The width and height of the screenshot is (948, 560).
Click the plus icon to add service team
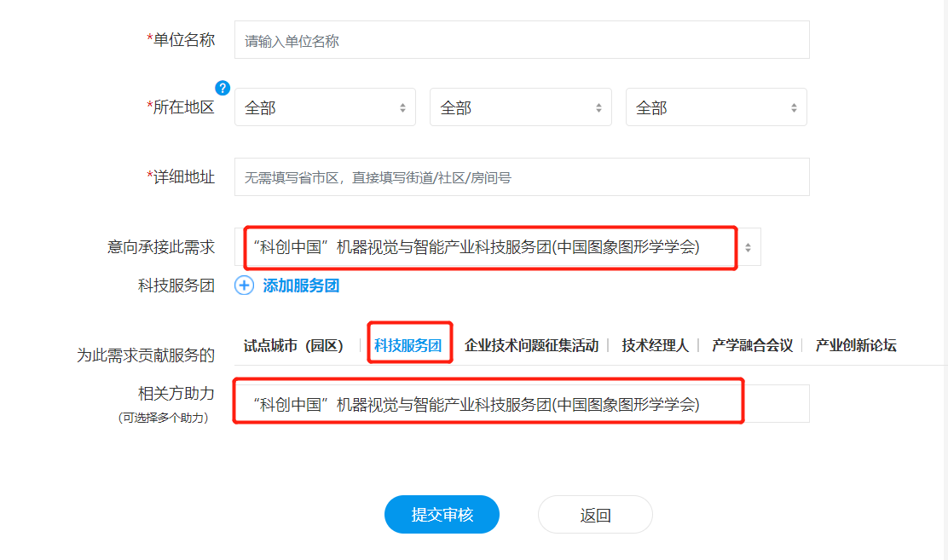pos(245,286)
